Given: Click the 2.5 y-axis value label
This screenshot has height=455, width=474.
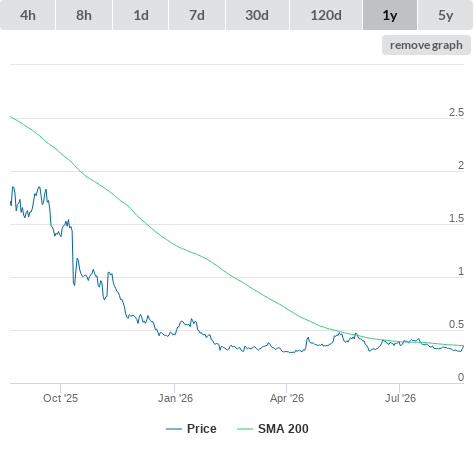Looking at the screenshot, I should coord(456,112).
